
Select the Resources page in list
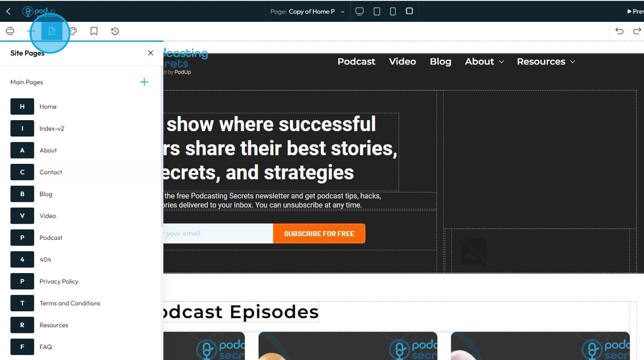54,325
